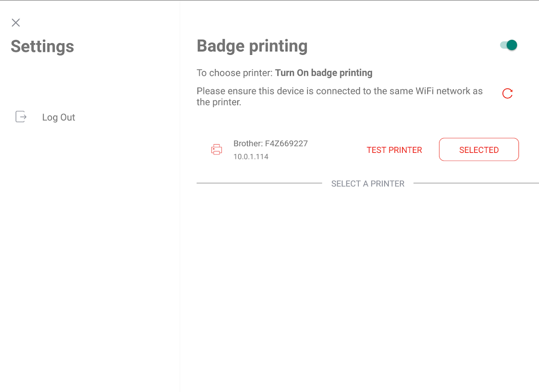Close the Settings screen with the X icon
Screen dimensions: 539x392
(16, 23)
